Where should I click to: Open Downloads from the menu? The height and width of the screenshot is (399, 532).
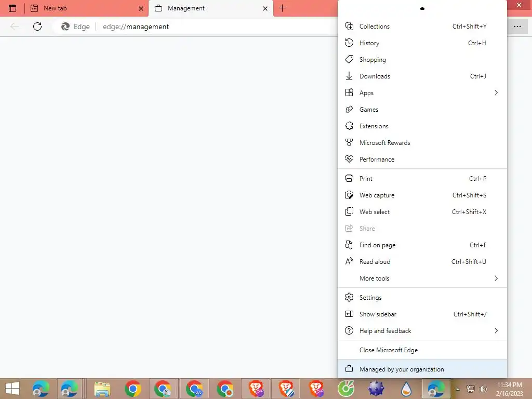[422, 76]
